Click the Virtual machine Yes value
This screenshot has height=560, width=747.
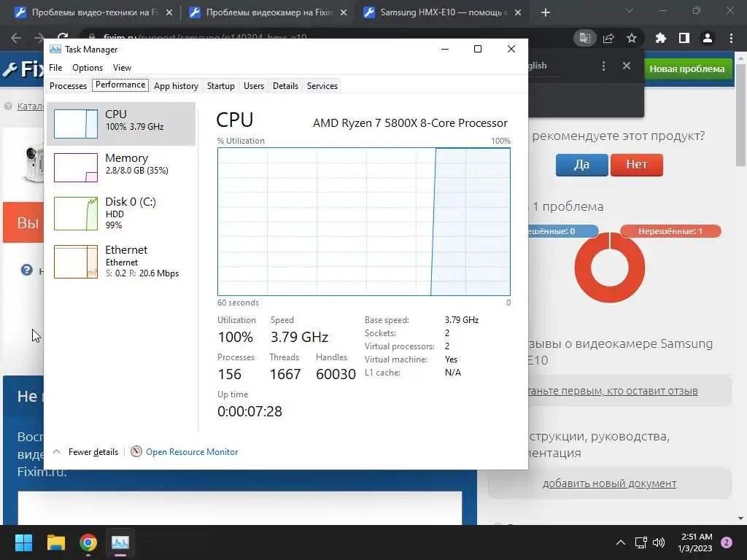tap(451, 359)
